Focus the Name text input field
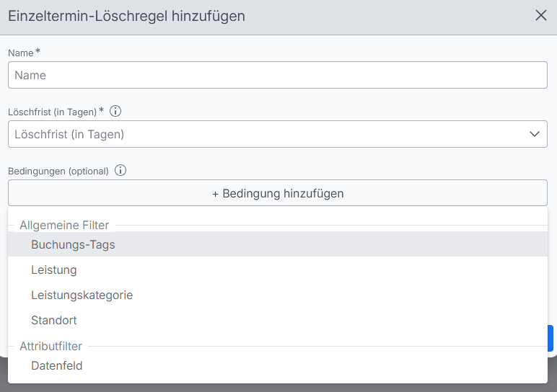The height and width of the screenshot is (392, 557). coord(278,75)
